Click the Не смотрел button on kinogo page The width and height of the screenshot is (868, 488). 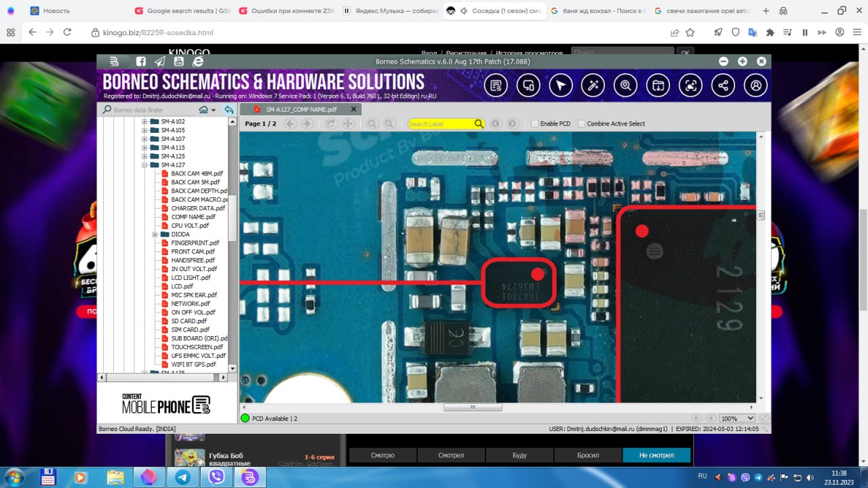(x=656, y=455)
